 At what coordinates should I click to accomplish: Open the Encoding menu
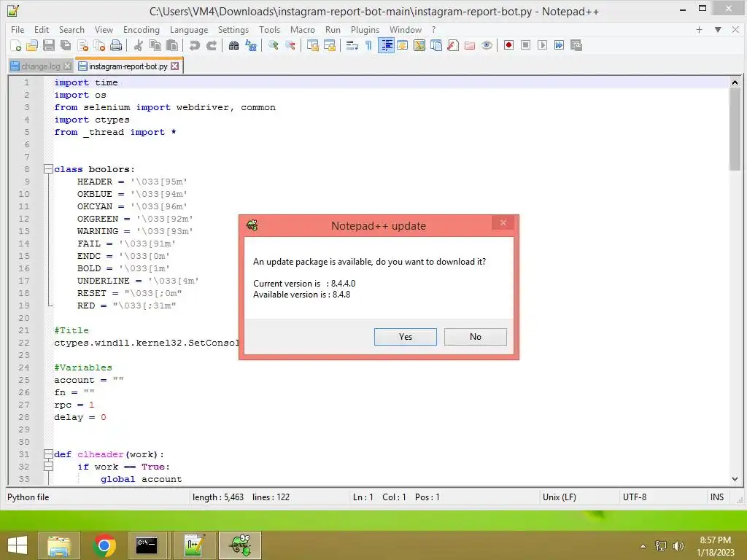click(141, 29)
